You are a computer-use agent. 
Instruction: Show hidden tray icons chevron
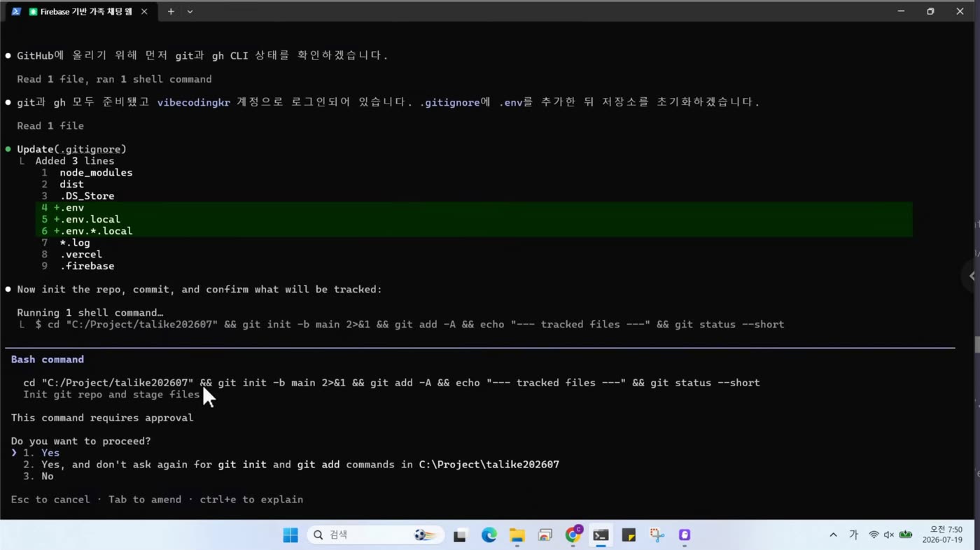[833, 535]
